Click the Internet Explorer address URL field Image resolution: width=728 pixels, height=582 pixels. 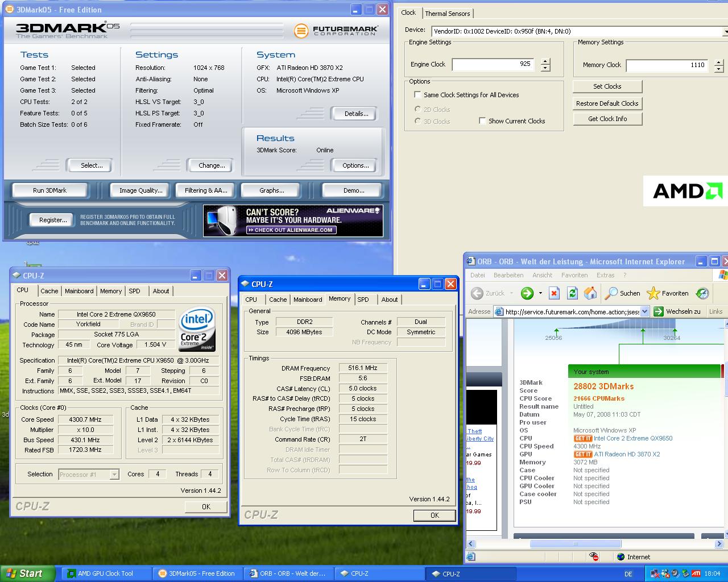point(571,311)
